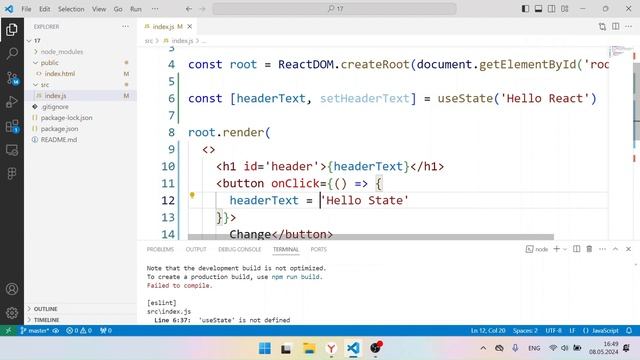This screenshot has width=640, height=360.
Task: Click the master branch status item
Action: tap(35, 331)
